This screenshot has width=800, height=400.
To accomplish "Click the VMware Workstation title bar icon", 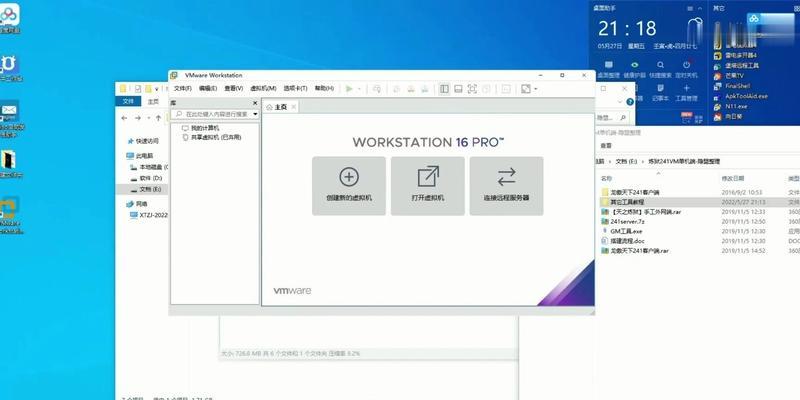I will tap(174, 75).
